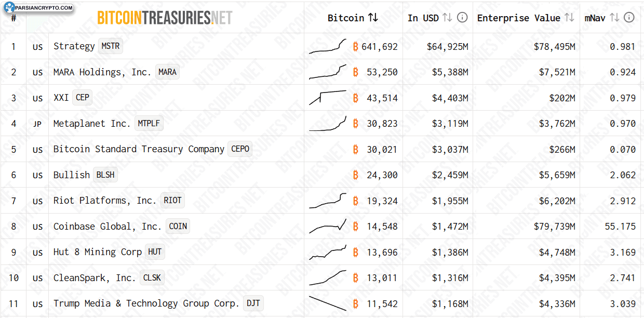This screenshot has height=318, width=644.
Task: Click the ParsianCrypto.com watermark logo
Action: tap(38, 8)
